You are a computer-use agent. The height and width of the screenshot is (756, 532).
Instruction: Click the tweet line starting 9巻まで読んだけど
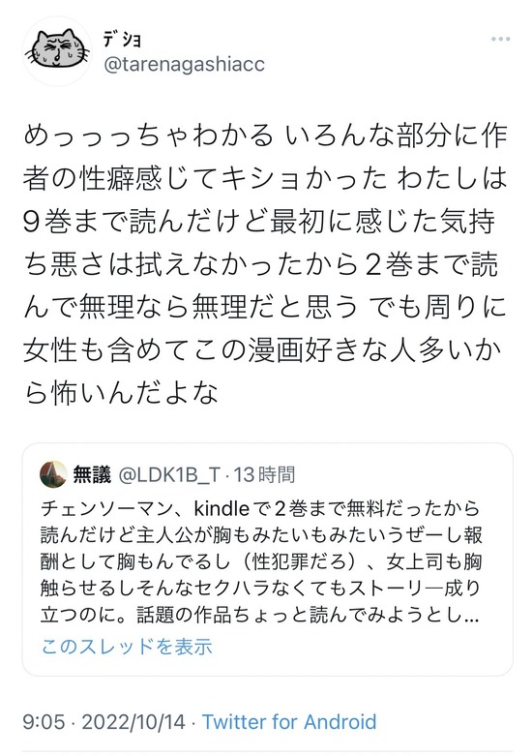[x=259, y=222]
